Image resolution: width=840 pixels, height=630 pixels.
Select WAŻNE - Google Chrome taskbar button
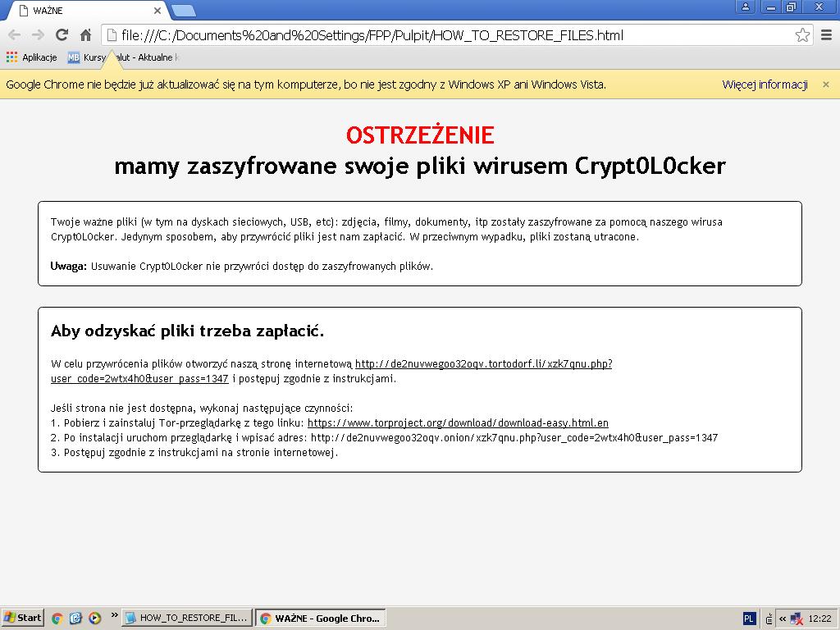coord(321,618)
